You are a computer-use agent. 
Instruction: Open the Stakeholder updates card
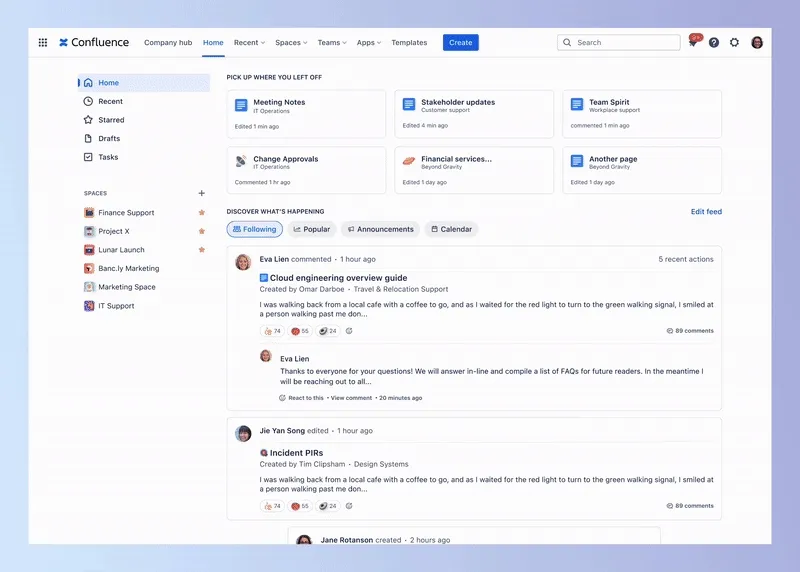(x=474, y=114)
